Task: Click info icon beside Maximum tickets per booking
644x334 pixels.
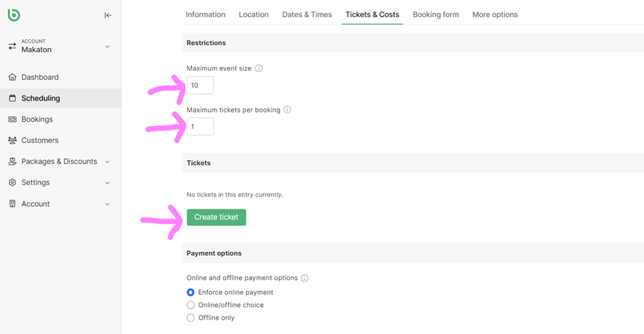Action: pos(287,110)
